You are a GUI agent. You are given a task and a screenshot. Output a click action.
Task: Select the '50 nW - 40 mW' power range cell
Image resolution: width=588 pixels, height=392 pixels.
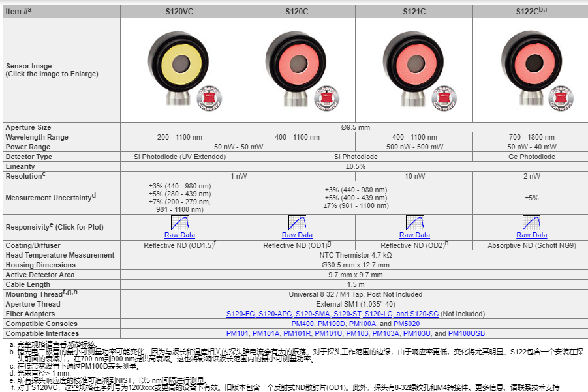[532, 147]
